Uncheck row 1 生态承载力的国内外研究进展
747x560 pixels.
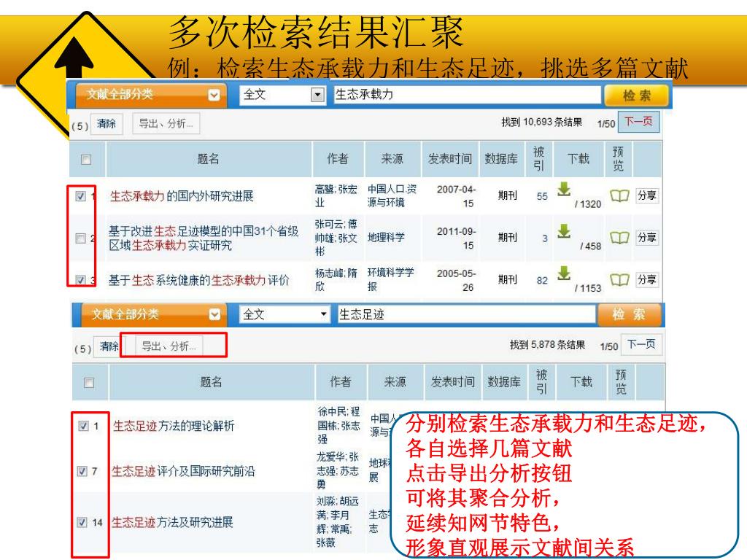(x=80, y=195)
